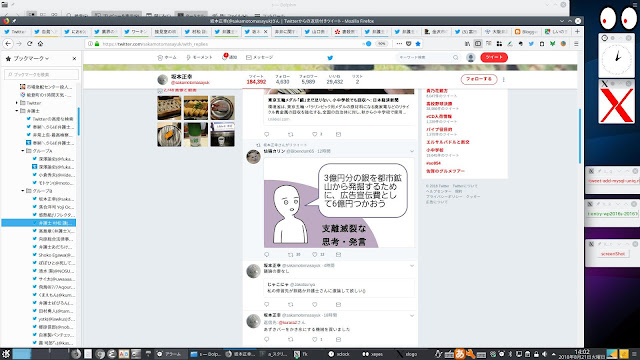Click the green padlock in the address bar
The width and height of the screenshot is (640, 360).
(x=97, y=44)
